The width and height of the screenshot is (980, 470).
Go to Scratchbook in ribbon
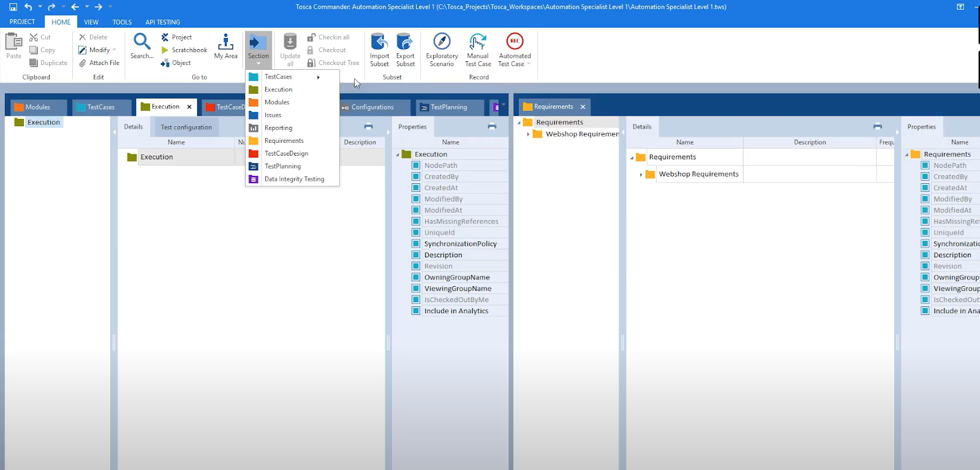184,50
